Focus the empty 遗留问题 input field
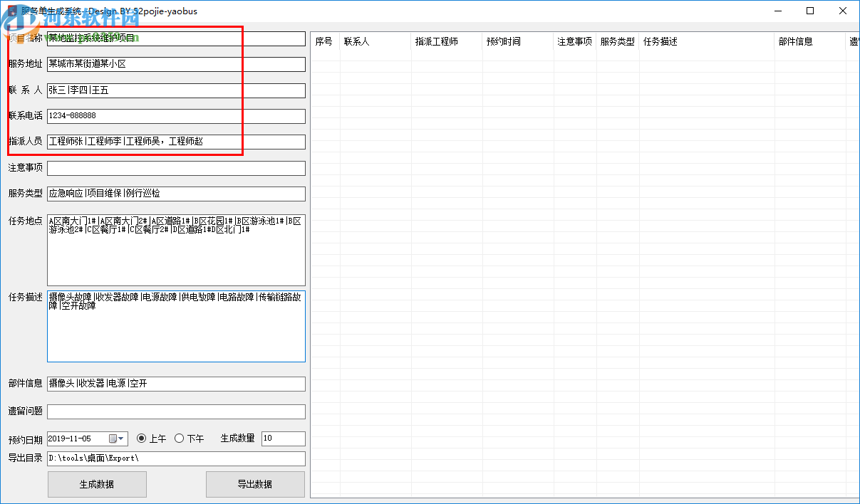Image resolution: width=860 pixels, height=504 pixels. pos(176,411)
